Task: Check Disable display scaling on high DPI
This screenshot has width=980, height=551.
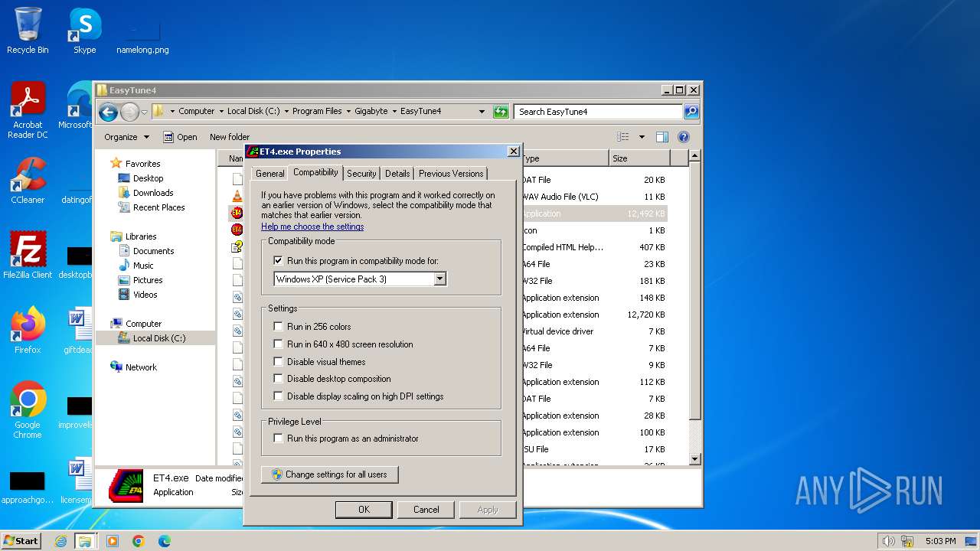Action: pos(278,396)
